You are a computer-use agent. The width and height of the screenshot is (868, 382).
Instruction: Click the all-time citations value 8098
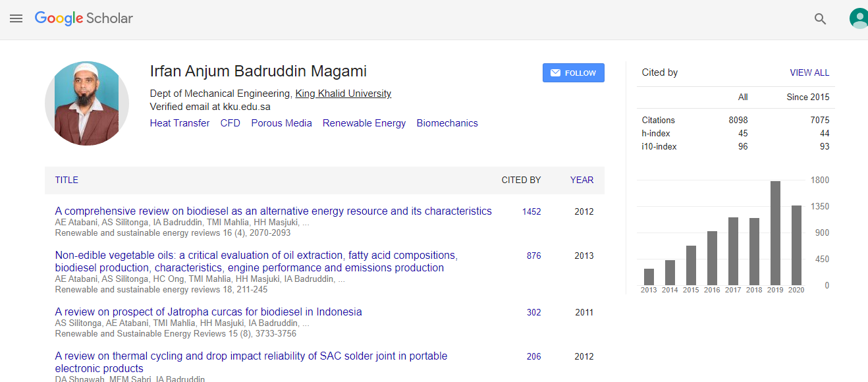coord(738,120)
